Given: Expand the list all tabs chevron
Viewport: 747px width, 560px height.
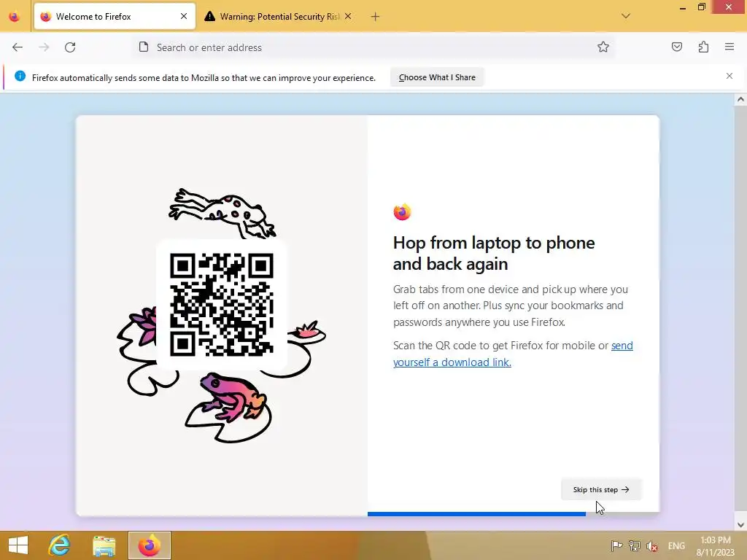Looking at the screenshot, I should pyautogui.click(x=626, y=16).
